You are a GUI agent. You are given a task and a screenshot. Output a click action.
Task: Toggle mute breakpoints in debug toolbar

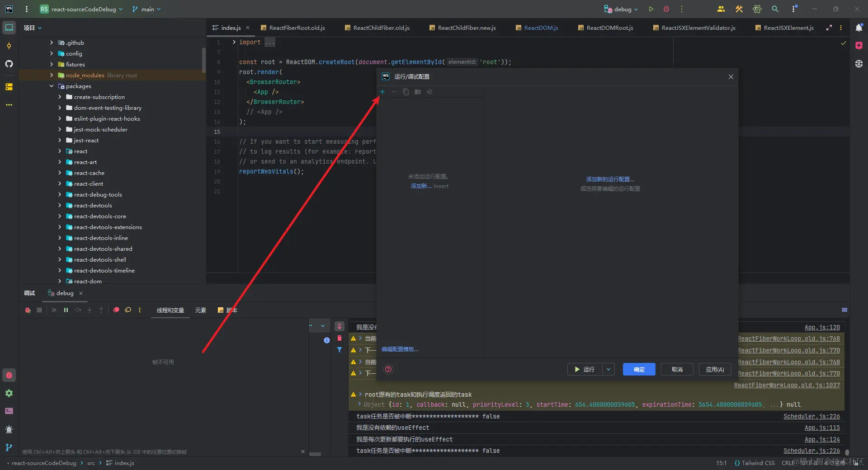128,310
